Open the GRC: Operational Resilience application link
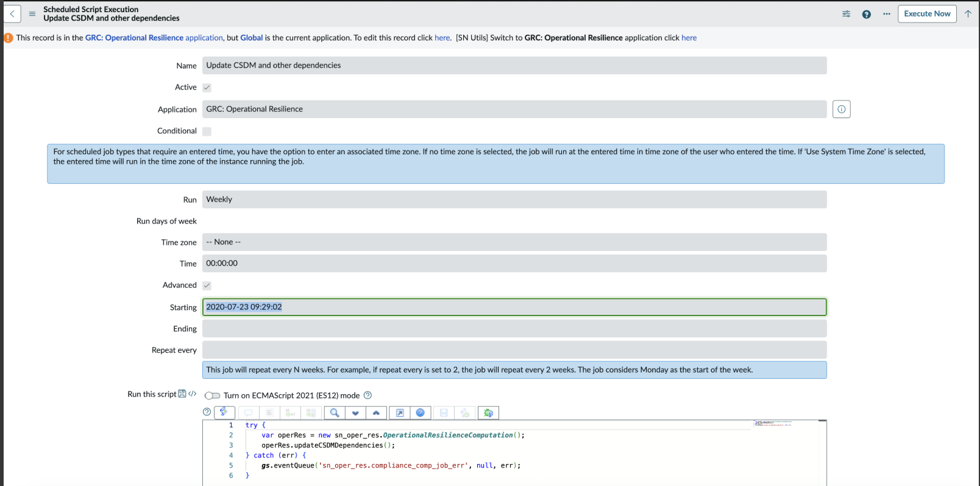 [154, 38]
